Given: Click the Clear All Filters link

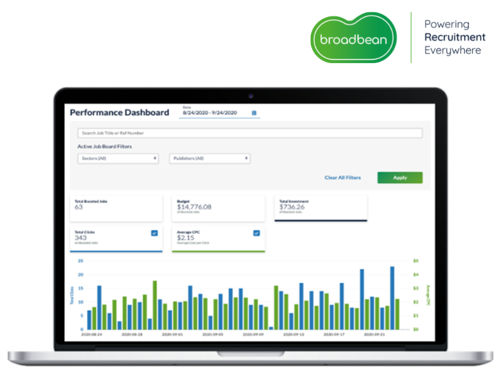Looking at the screenshot, I should (343, 178).
